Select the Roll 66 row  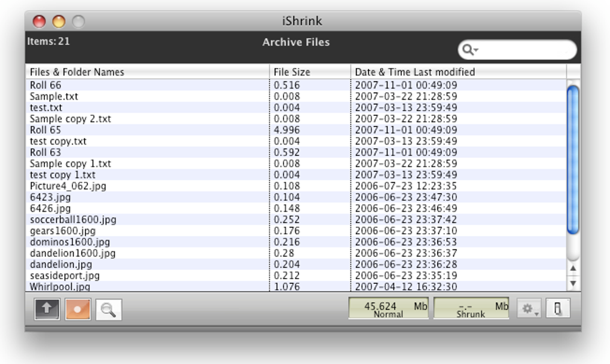296,85
